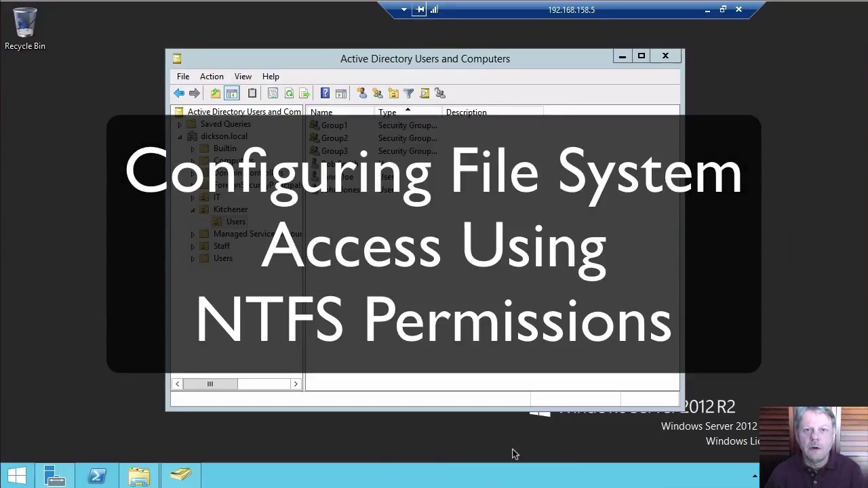
Task: Open Help via blue question mark icon
Action: pos(325,94)
